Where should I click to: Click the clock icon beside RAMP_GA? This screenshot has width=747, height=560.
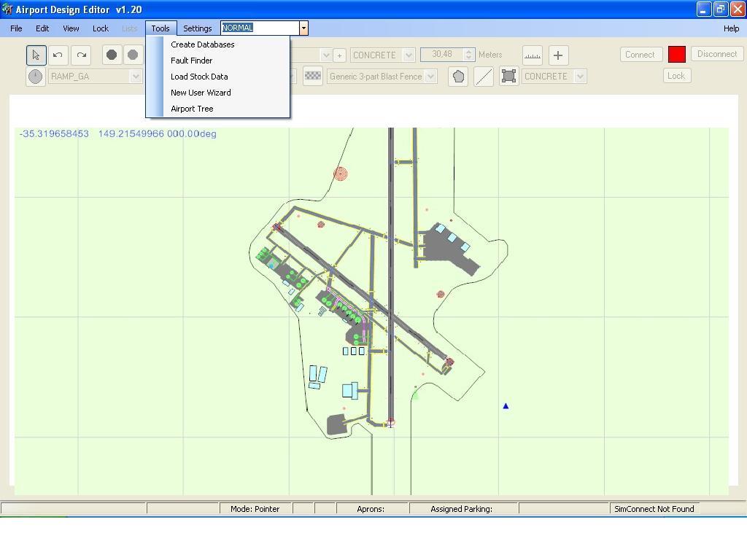pos(35,77)
